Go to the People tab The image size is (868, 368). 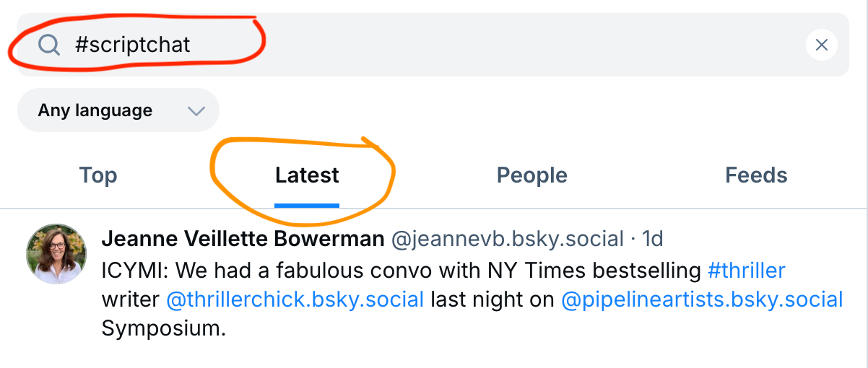(531, 175)
